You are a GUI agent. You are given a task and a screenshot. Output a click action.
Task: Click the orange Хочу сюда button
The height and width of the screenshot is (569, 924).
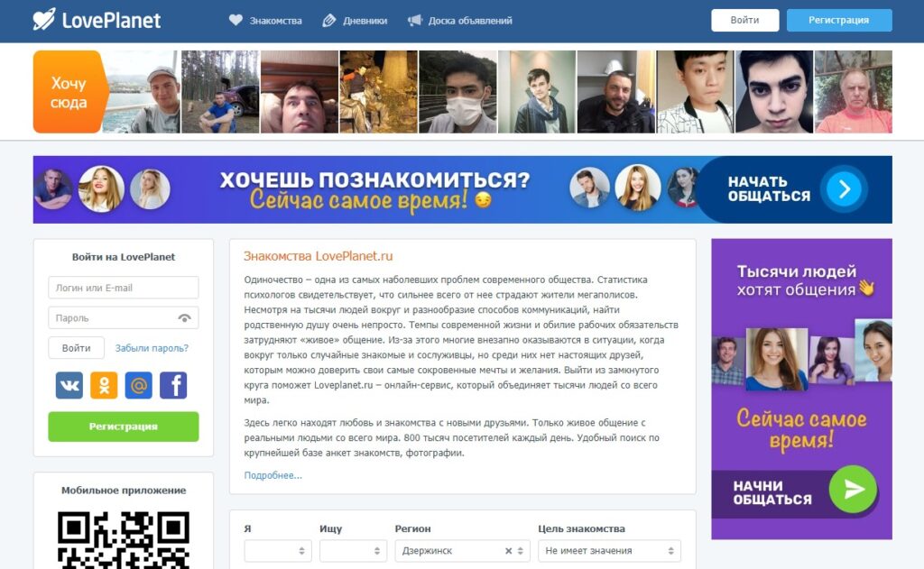[69, 92]
